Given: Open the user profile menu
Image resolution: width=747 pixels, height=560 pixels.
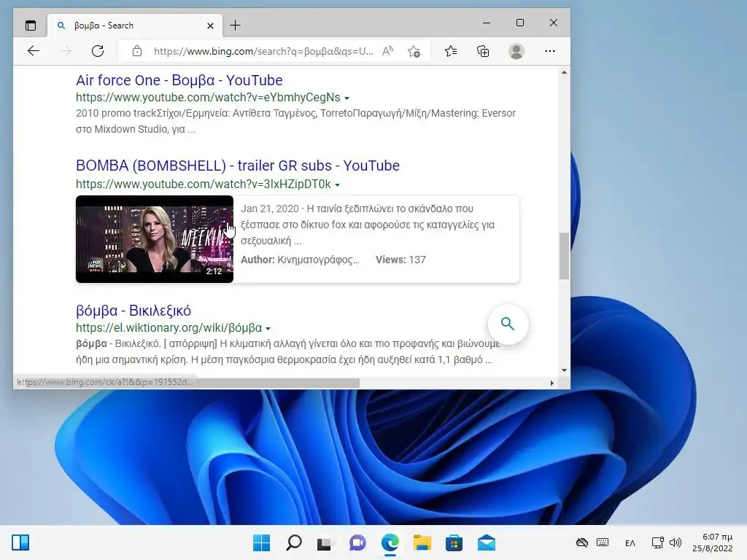Looking at the screenshot, I should click(x=516, y=51).
